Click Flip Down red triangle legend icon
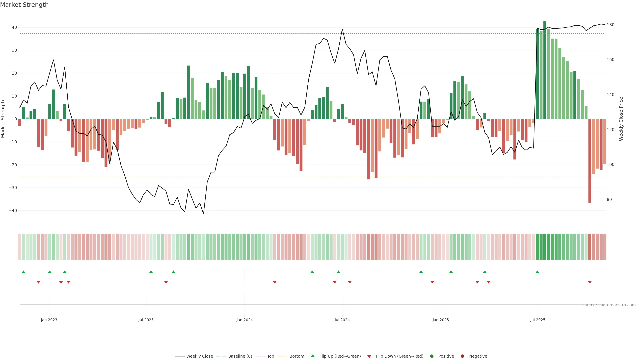The height and width of the screenshot is (362, 644). [x=369, y=356]
